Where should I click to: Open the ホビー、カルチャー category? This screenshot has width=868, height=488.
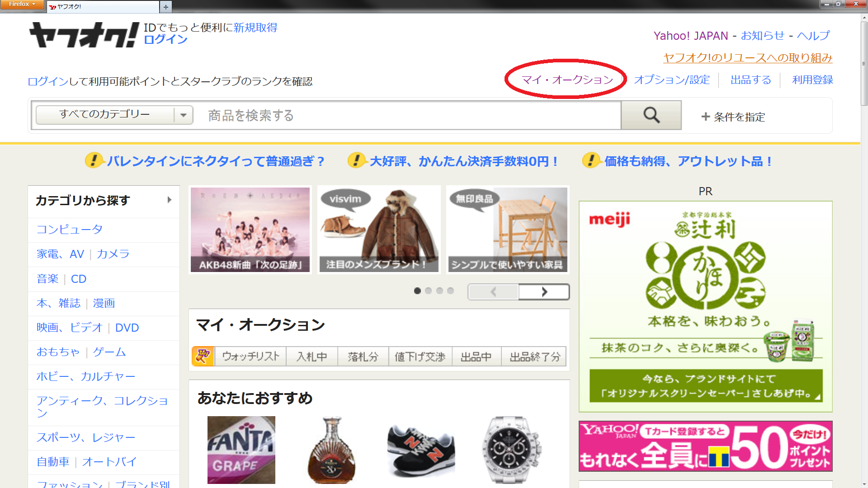pos(86,376)
